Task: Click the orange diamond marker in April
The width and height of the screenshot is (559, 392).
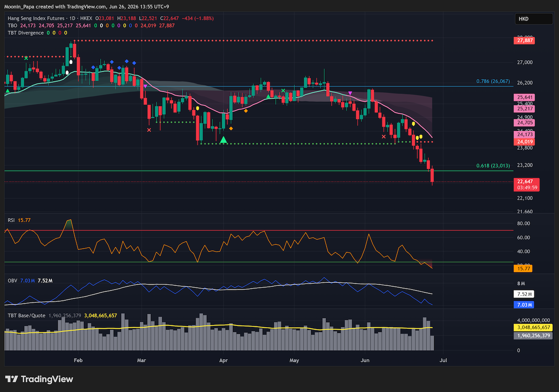Action: 231,128
